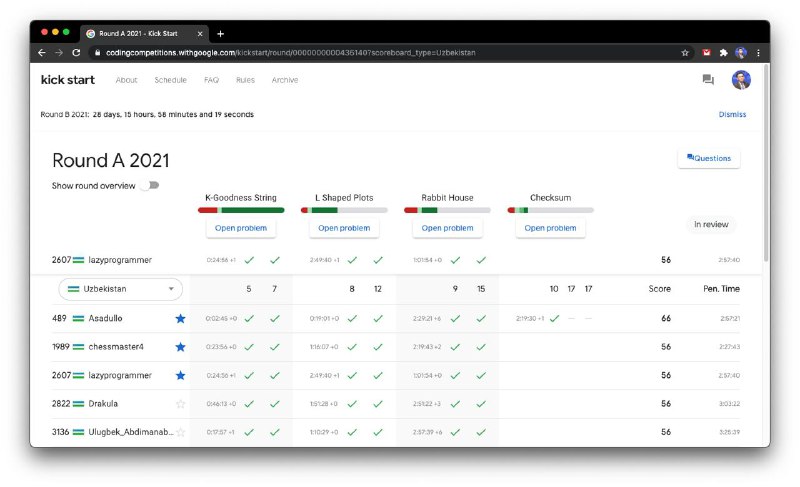Open problem Rabbit House
The image size is (800, 487).
click(x=447, y=228)
